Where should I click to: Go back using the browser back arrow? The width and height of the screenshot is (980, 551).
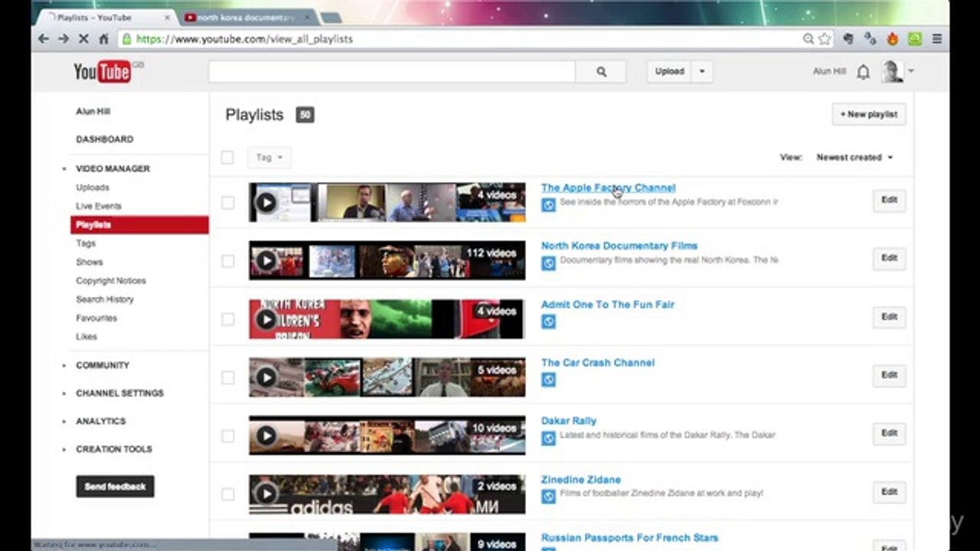[x=44, y=39]
